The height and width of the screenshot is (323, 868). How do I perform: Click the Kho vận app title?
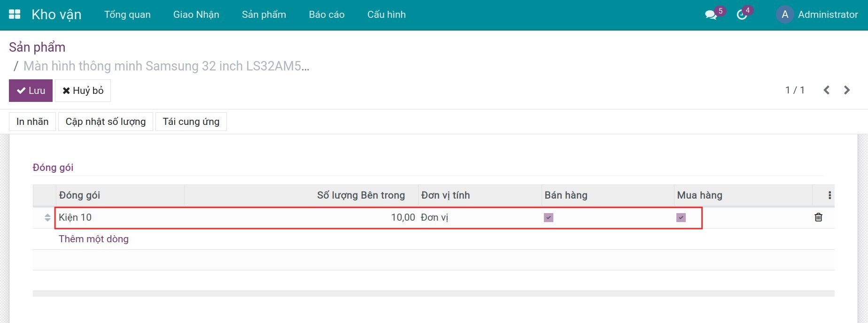(x=56, y=15)
